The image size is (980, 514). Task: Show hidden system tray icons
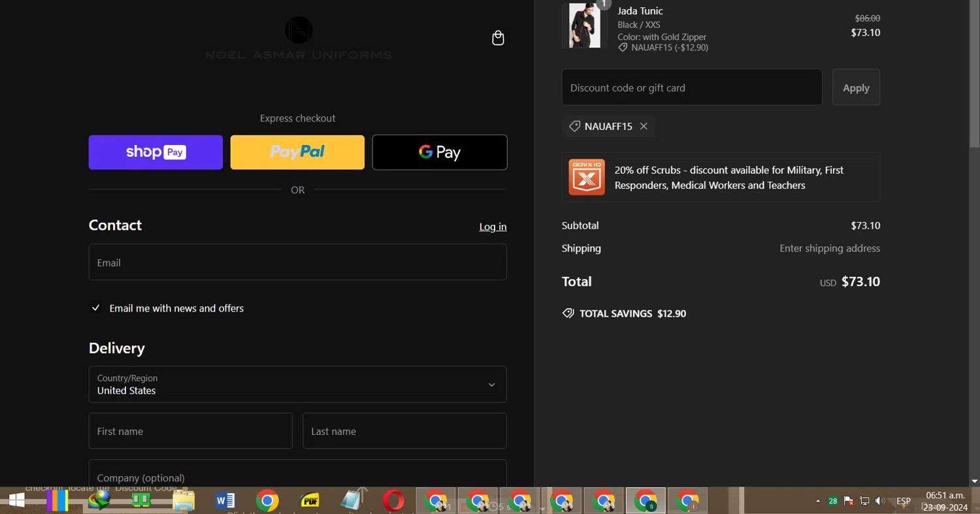click(x=817, y=501)
